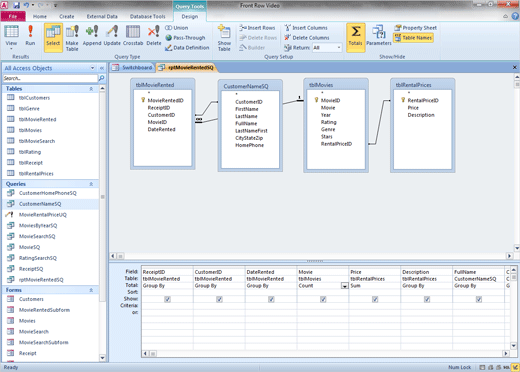This screenshot has height=372, width=520.
Task: Open the All Access Objects dropdown
Action: (92, 68)
